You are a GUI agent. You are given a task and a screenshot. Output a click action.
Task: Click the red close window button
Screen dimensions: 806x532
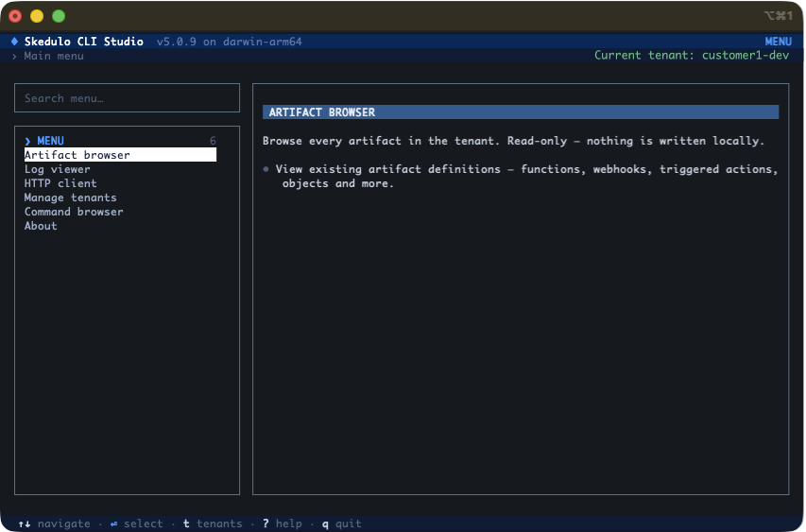15,16
